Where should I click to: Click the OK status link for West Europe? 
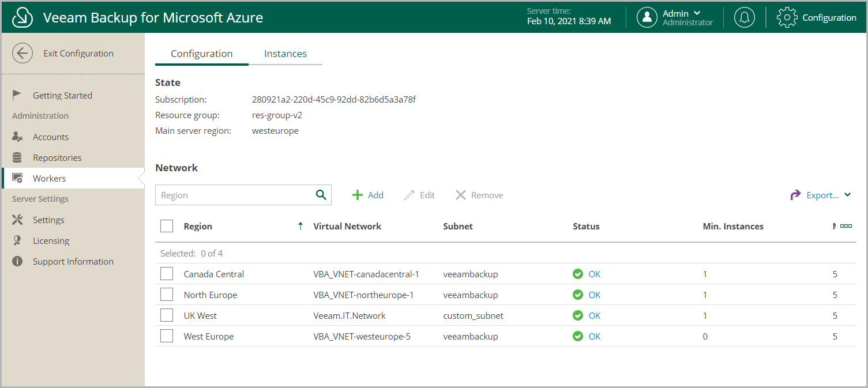pyautogui.click(x=595, y=336)
